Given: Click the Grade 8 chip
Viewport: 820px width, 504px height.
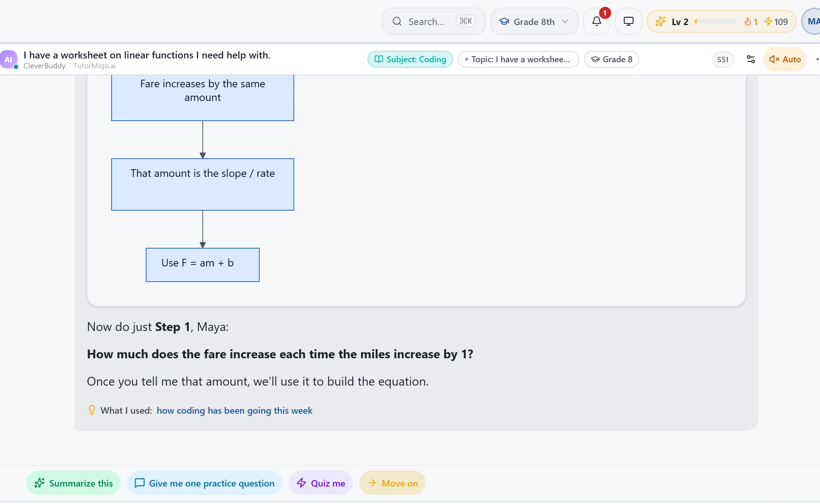Looking at the screenshot, I should [611, 59].
